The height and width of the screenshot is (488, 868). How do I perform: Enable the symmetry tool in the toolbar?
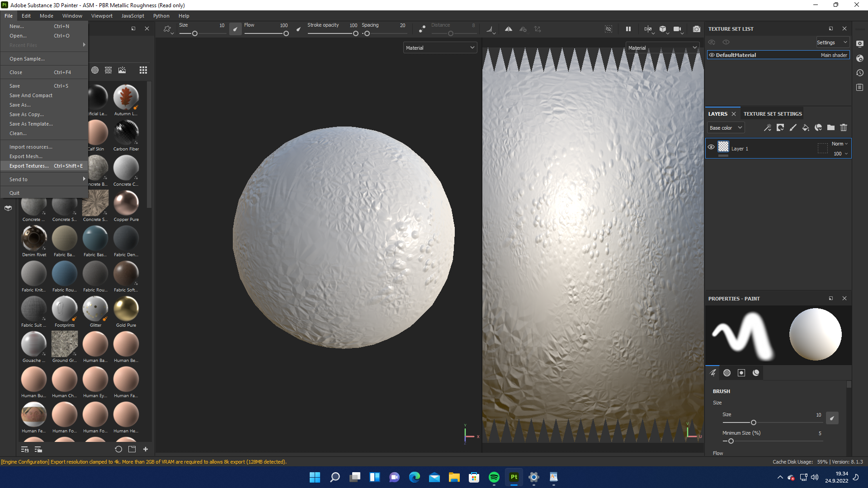(x=508, y=28)
